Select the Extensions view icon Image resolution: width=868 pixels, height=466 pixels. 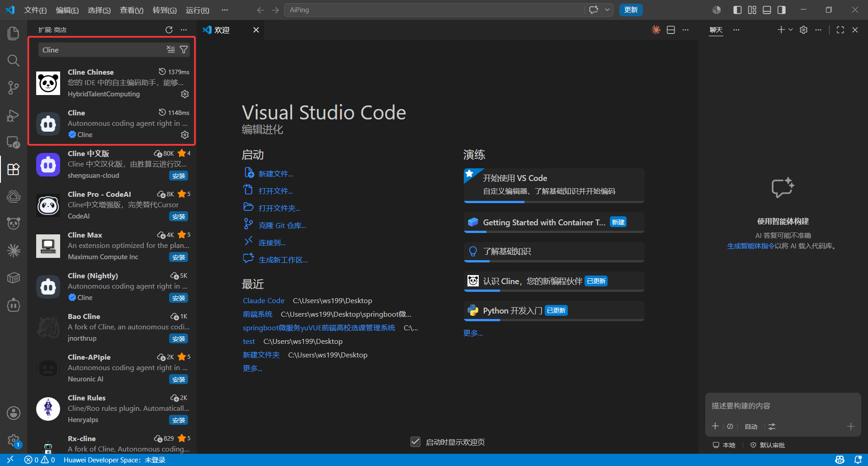(14, 169)
